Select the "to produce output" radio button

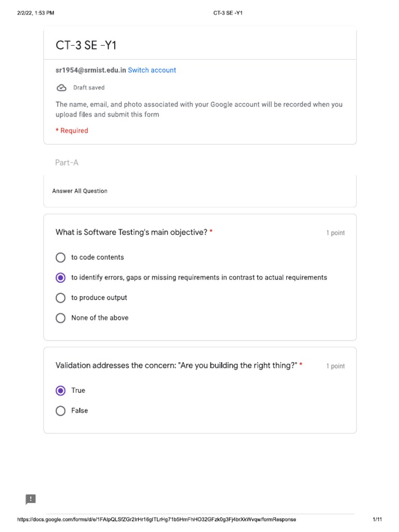tap(61, 298)
